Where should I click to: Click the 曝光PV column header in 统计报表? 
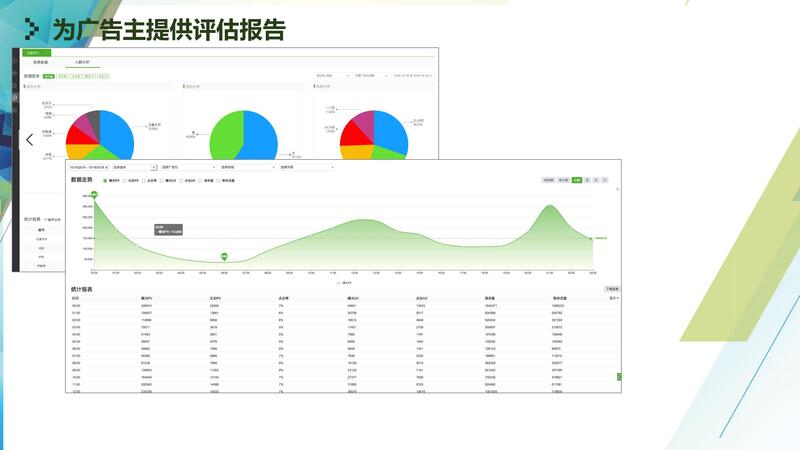(146, 298)
